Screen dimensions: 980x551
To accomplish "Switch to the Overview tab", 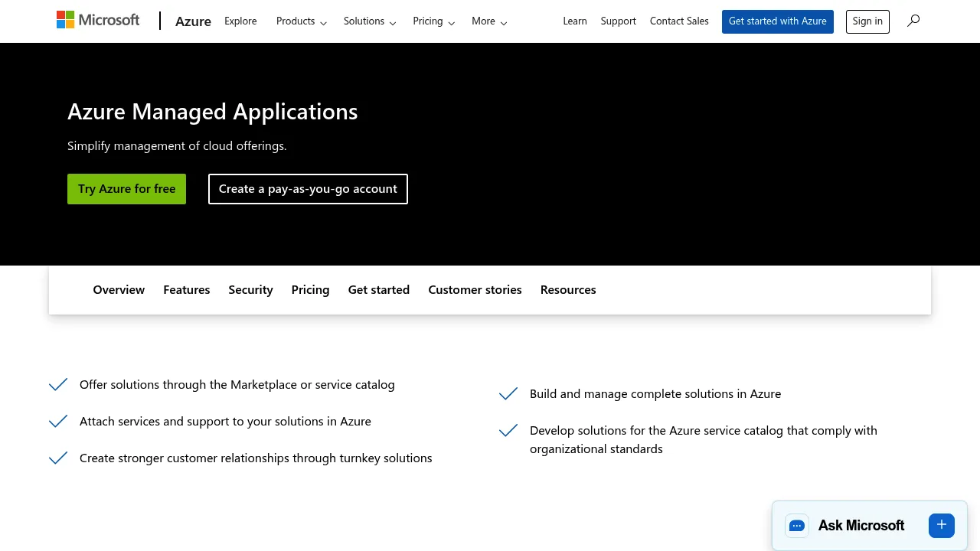I will click(119, 290).
